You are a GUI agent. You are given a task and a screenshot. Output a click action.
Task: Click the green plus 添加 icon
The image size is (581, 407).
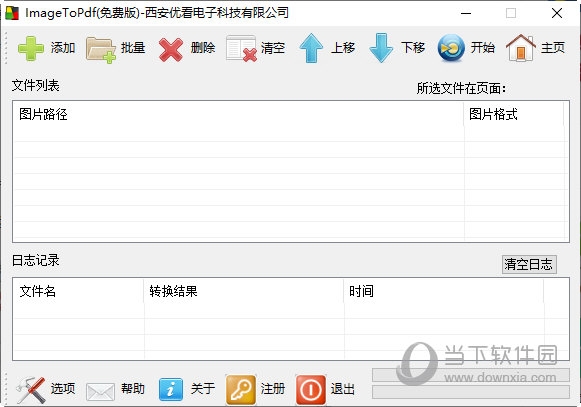[30, 48]
